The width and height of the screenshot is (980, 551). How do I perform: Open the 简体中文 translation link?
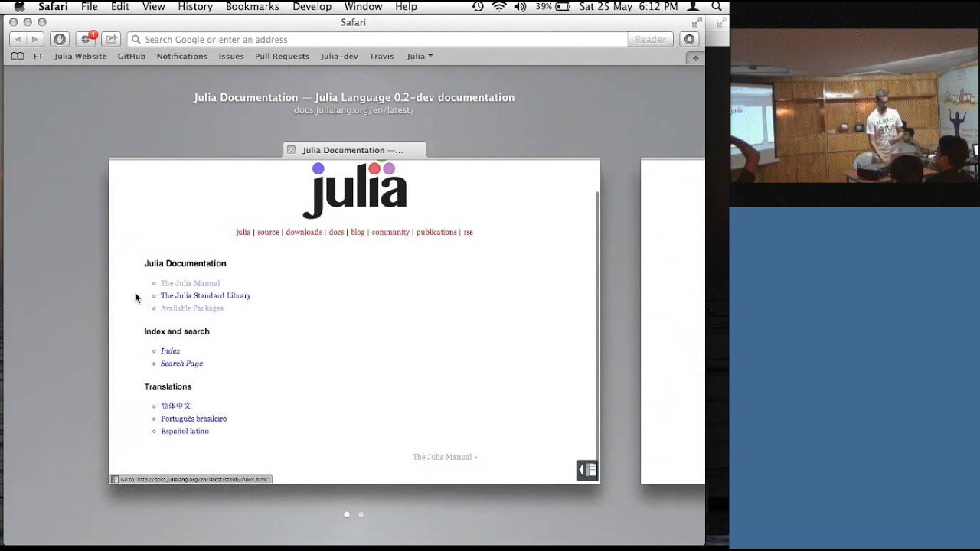175,406
